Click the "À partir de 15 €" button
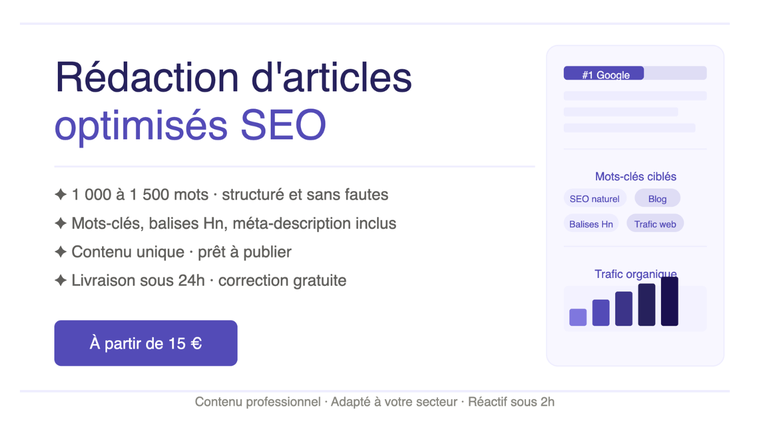This screenshot has height=427, width=760. tap(146, 343)
